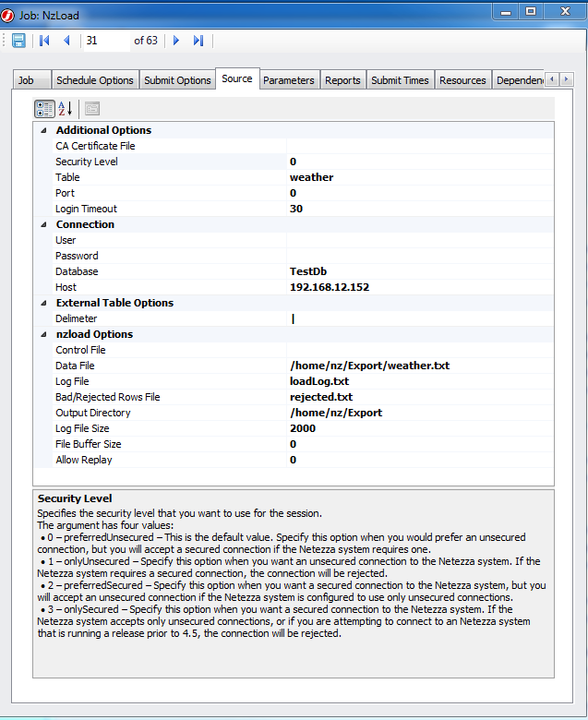This screenshot has height=720, width=588.
Task: Select the Login Timeout property label
Action: (86, 209)
